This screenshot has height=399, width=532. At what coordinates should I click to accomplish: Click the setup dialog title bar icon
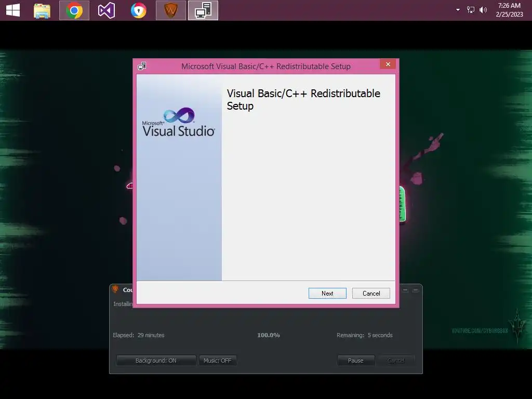click(x=142, y=66)
